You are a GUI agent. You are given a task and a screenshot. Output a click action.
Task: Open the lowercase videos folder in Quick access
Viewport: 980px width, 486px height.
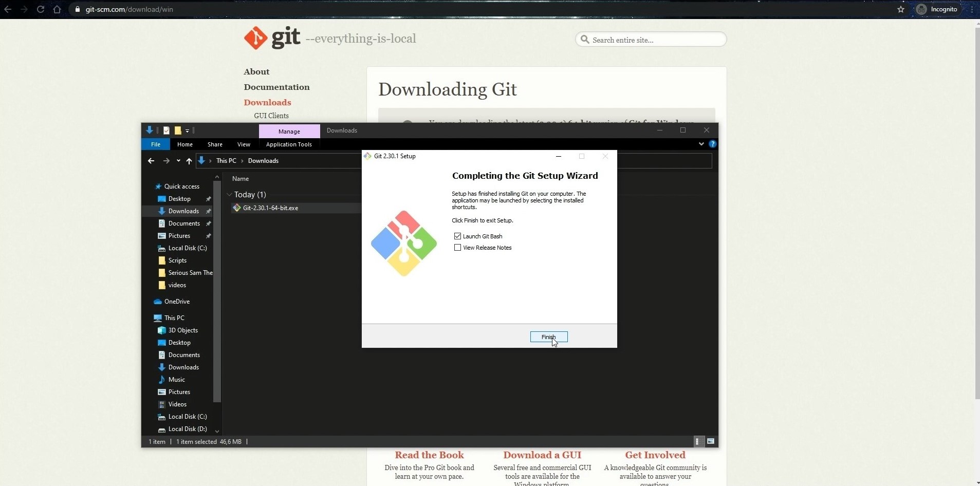(x=177, y=285)
